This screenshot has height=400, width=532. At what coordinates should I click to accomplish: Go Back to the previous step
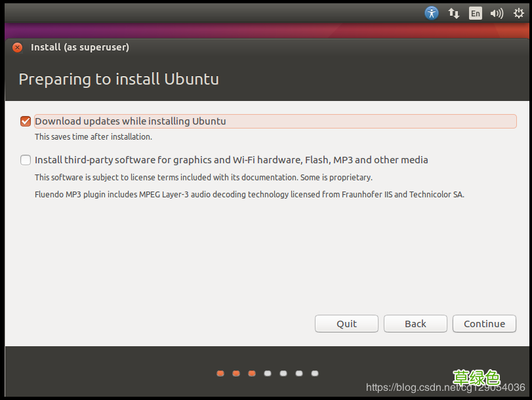pos(415,324)
